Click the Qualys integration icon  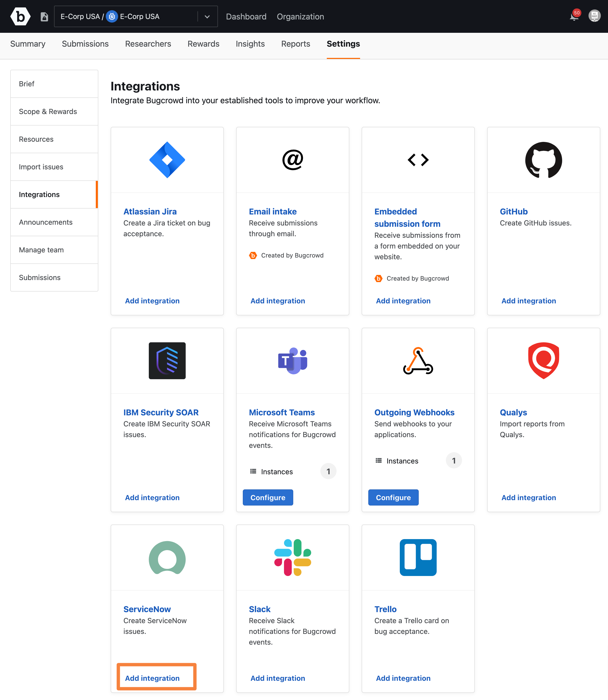tap(542, 360)
